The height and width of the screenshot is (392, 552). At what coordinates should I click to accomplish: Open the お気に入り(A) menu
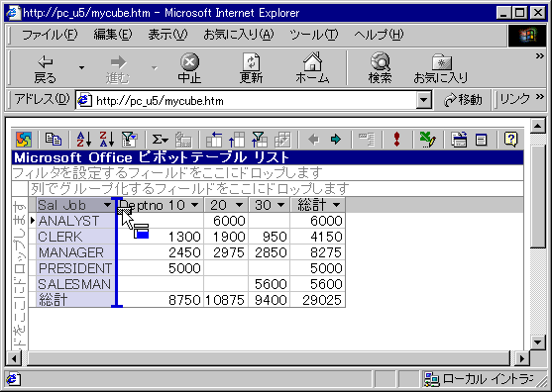(x=239, y=35)
